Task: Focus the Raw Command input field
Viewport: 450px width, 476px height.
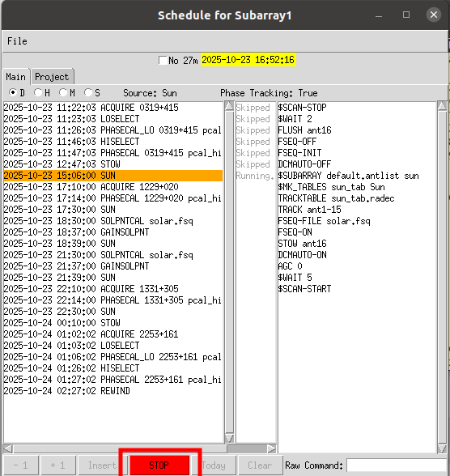Action: click(397, 465)
